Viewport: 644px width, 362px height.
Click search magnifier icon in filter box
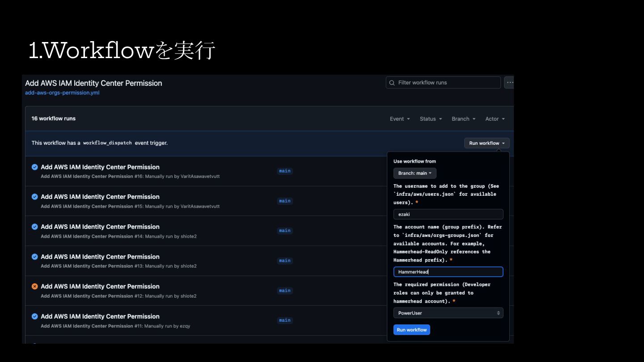coord(392,83)
